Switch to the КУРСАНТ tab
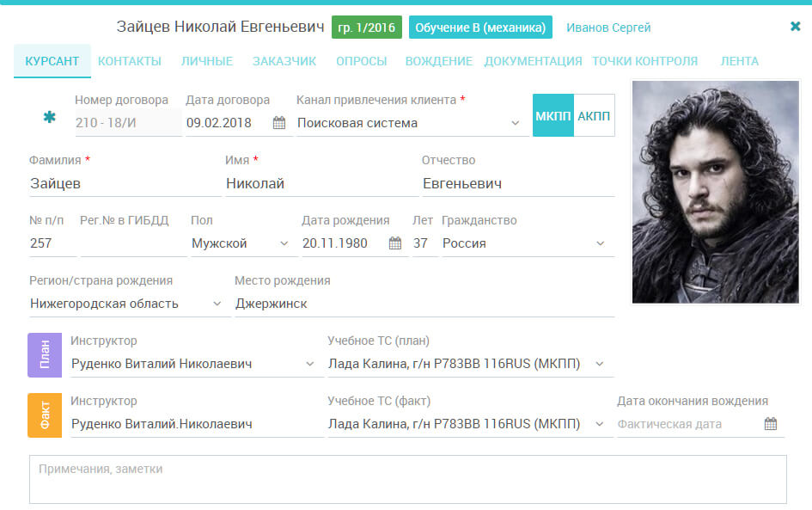This screenshot has width=812, height=510. click(52, 61)
